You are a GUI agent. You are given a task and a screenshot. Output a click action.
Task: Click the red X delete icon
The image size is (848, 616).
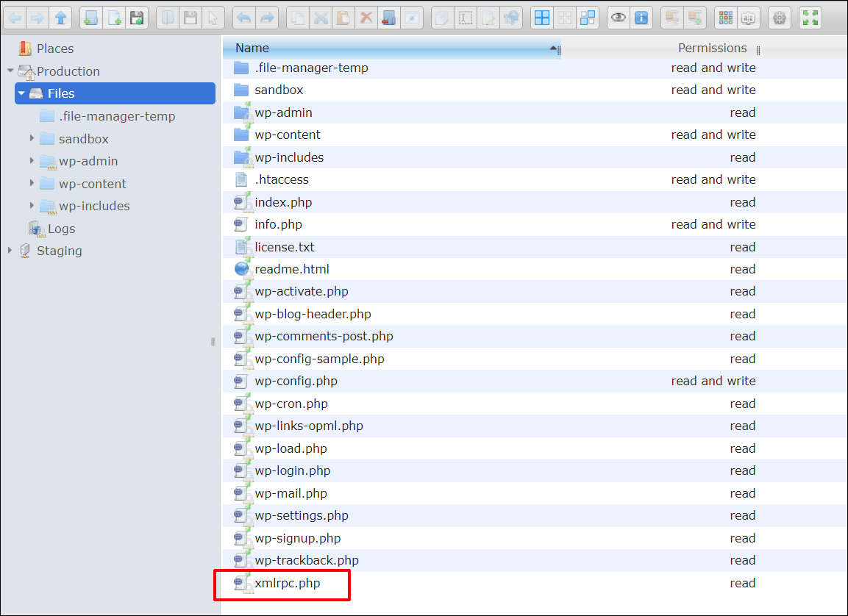click(x=366, y=18)
